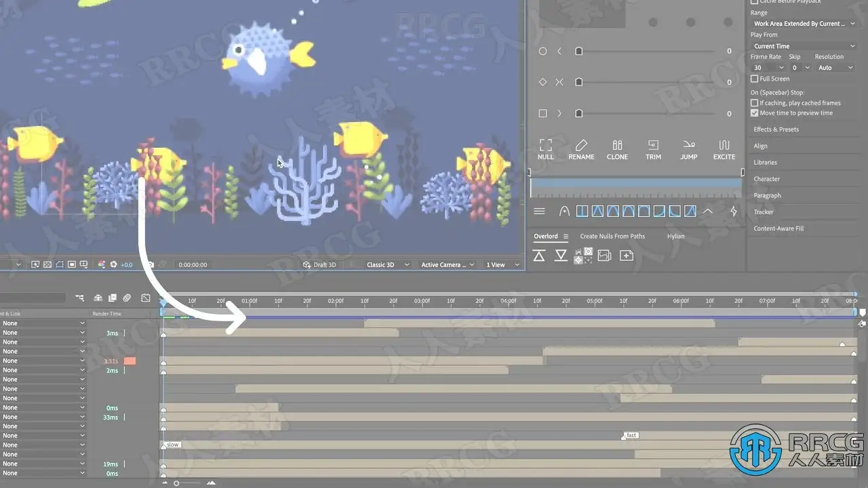This screenshot has height=488, width=868.
Task: Click the square icon beside bottom slider
Action: tap(542, 113)
